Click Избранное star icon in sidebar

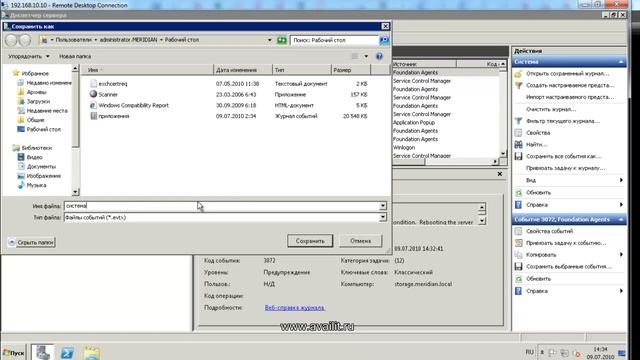coord(16,73)
